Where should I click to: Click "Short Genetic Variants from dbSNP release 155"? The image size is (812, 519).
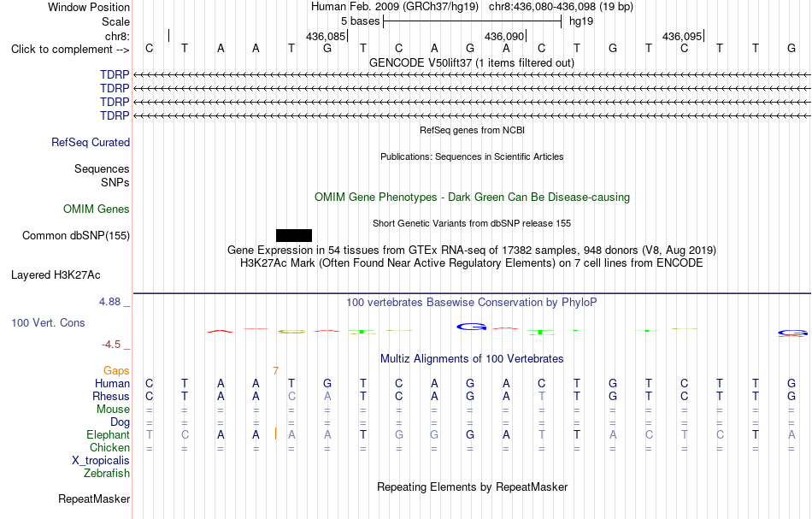(x=472, y=224)
